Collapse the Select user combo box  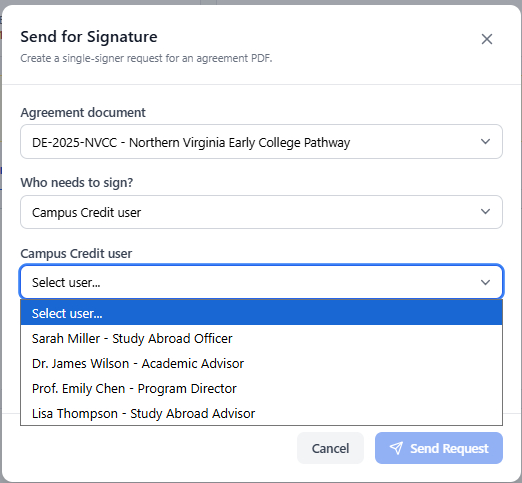[x=261, y=282]
